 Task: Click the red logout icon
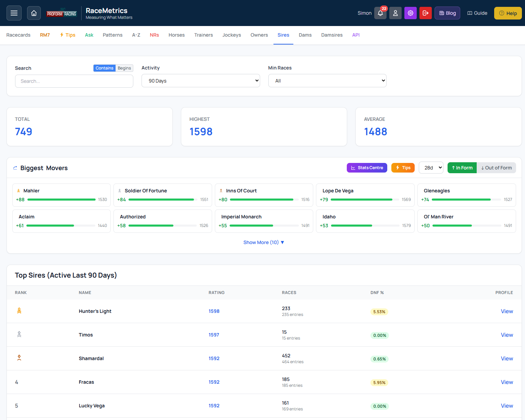click(x=426, y=13)
